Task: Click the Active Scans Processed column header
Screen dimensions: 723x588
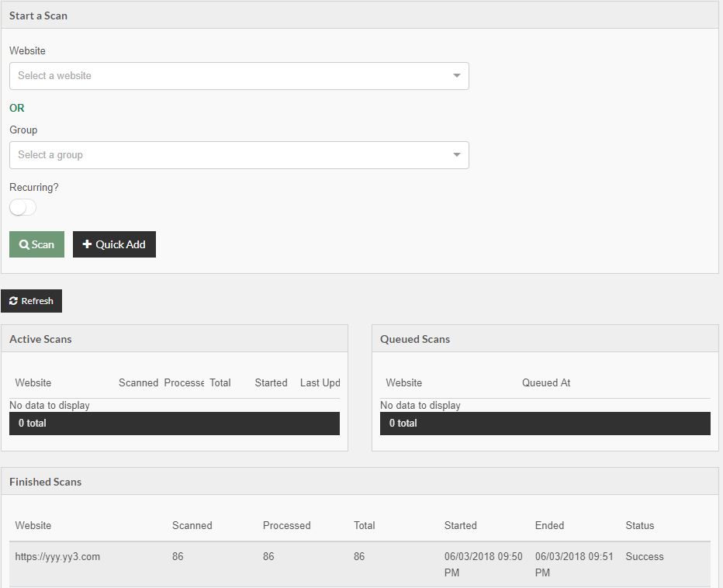Action: coord(184,382)
